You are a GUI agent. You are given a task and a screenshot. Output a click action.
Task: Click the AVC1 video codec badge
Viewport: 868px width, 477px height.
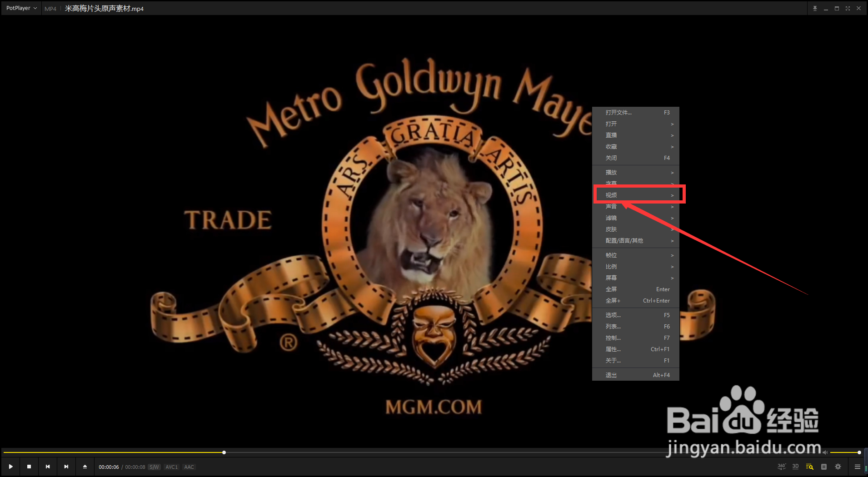tap(171, 467)
